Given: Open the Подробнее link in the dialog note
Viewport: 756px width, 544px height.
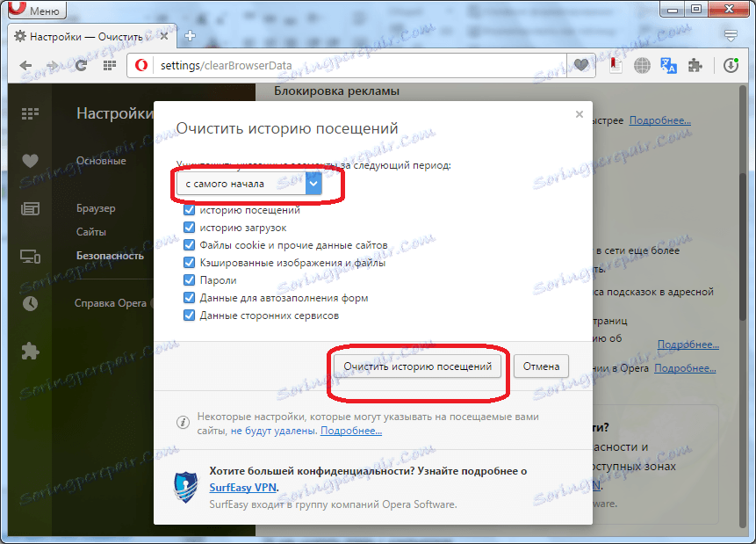Looking at the screenshot, I should pos(351,431).
